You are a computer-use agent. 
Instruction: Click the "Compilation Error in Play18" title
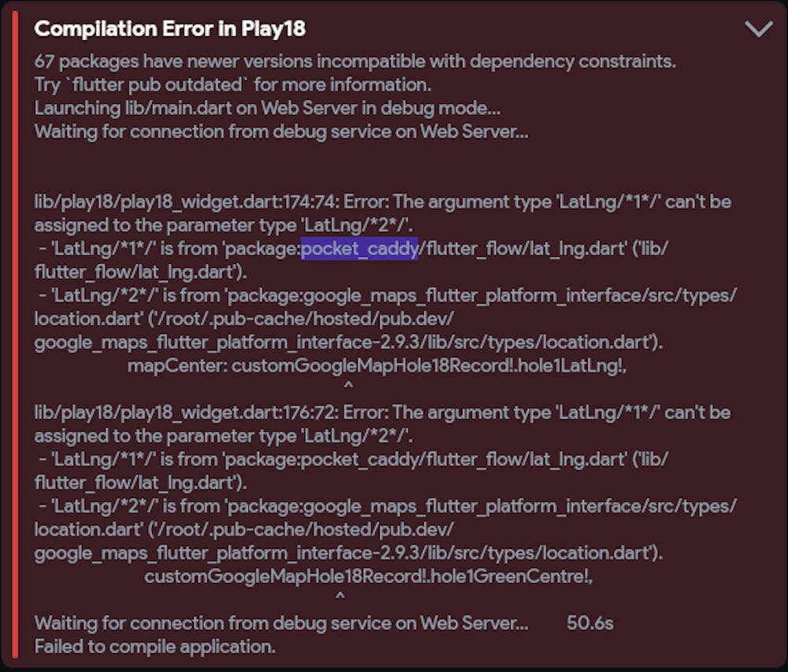169,29
